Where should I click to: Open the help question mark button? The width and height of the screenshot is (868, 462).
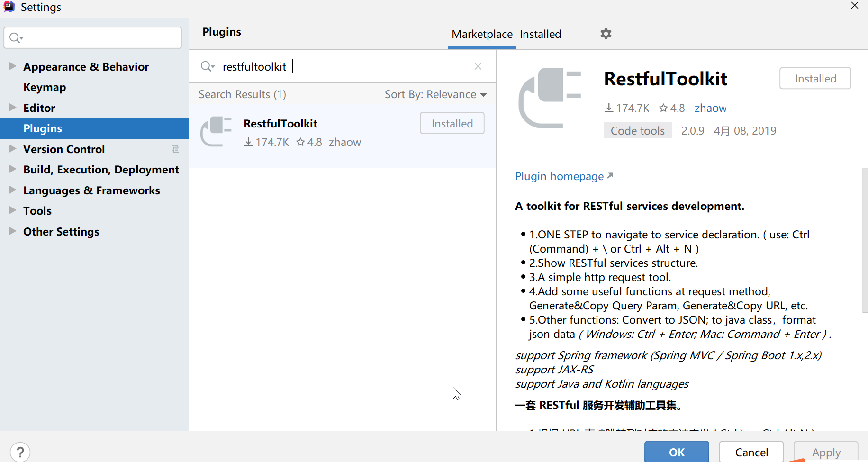point(20,452)
